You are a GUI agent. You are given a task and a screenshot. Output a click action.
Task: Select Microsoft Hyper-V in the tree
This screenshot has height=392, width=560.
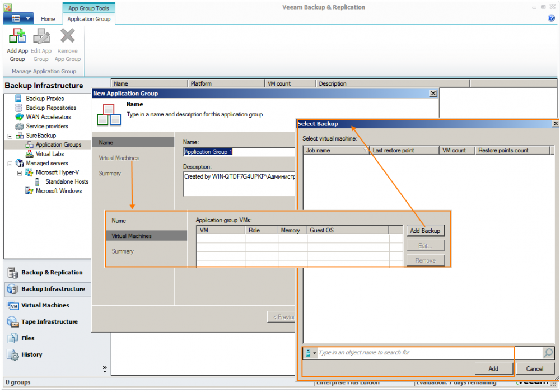tap(57, 172)
